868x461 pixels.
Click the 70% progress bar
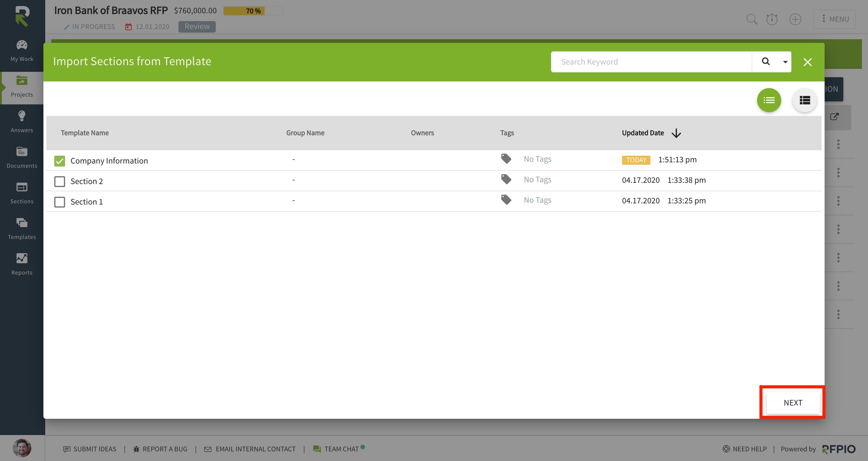(x=253, y=11)
